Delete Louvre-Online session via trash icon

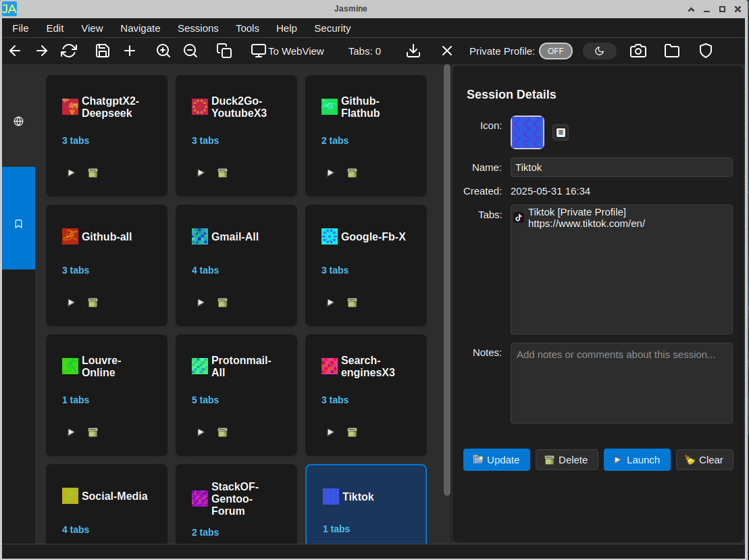pyautogui.click(x=93, y=432)
